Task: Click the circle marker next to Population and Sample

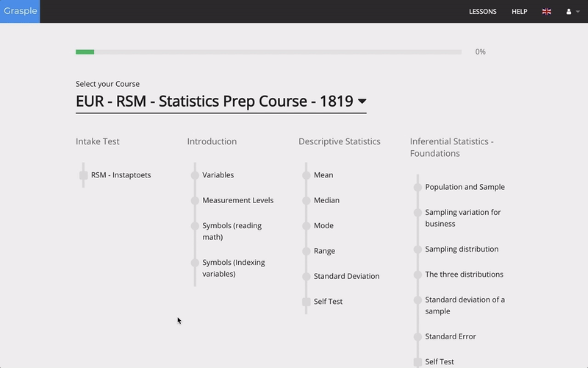Action: [417, 187]
